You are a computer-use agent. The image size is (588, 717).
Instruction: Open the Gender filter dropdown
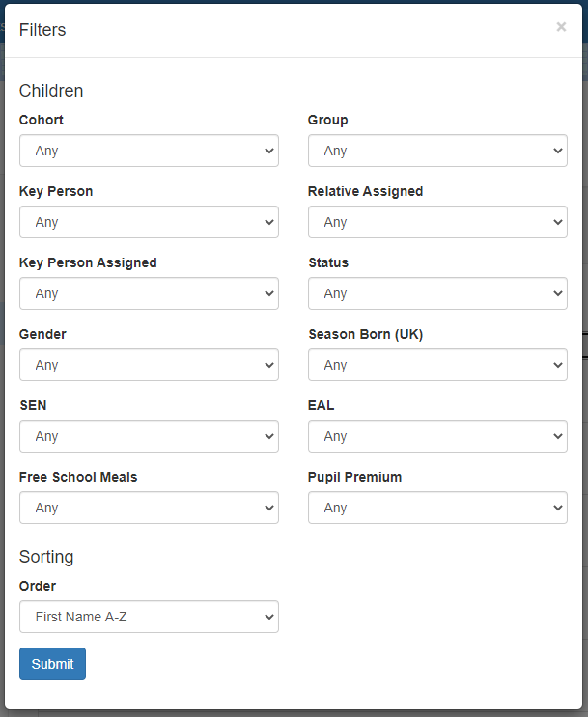click(149, 365)
